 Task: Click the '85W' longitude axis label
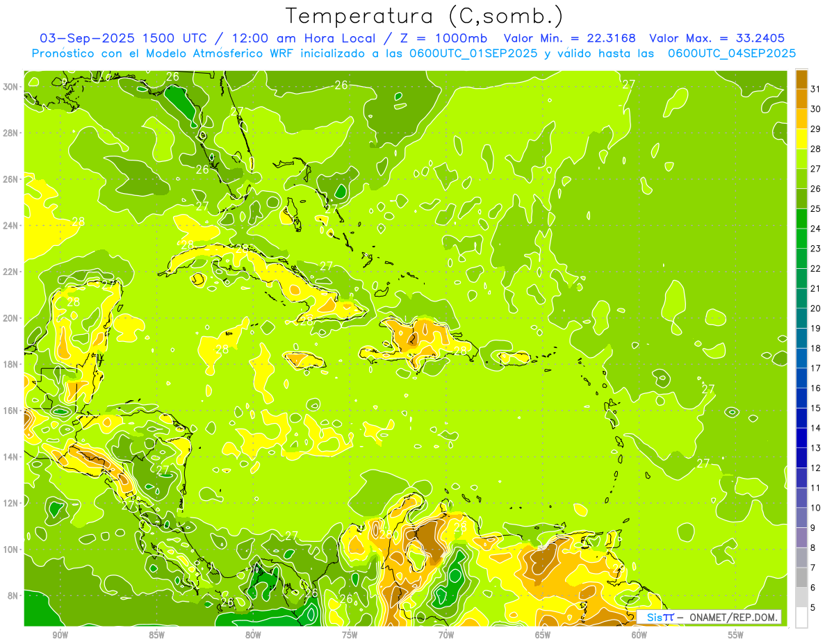pyautogui.click(x=157, y=635)
